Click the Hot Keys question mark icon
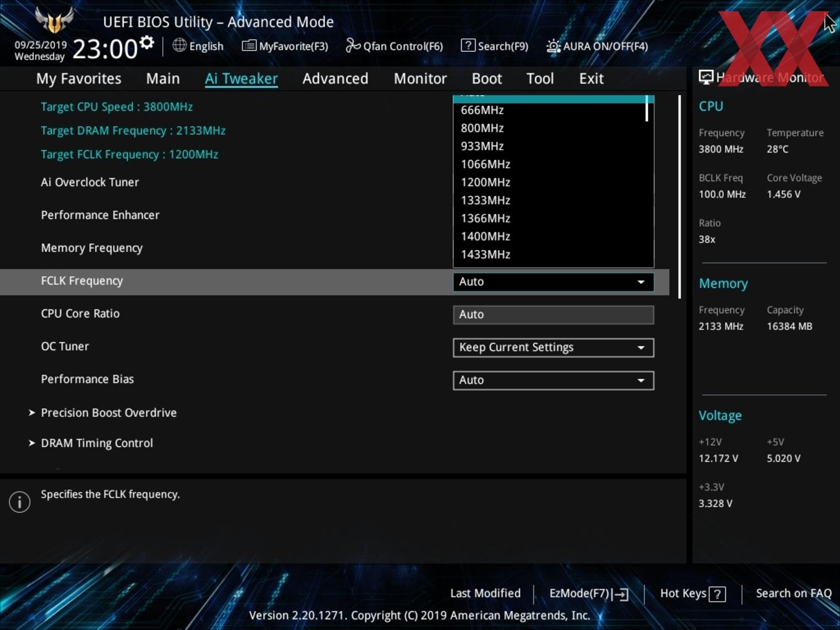The width and height of the screenshot is (840, 630). point(717,594)
